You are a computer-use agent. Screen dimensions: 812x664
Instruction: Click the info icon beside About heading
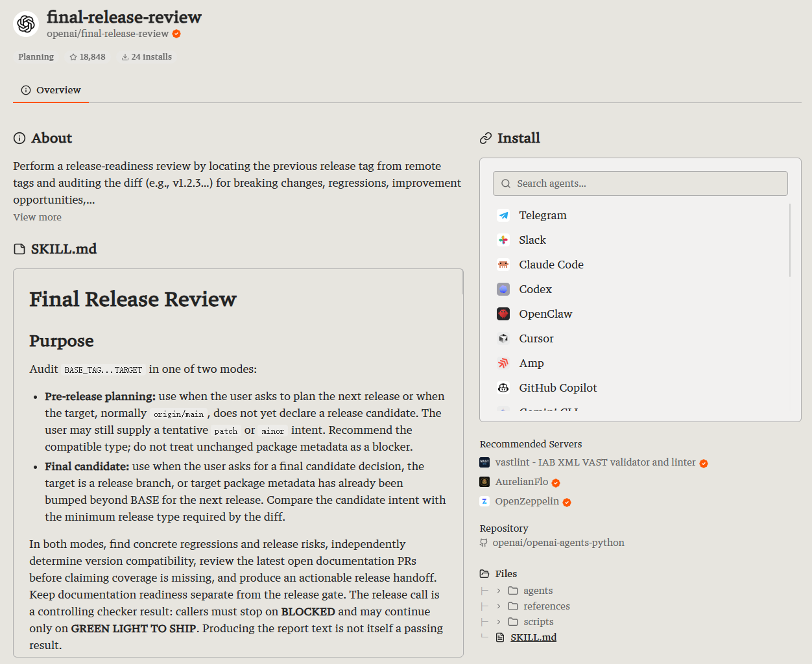[19, 138]
